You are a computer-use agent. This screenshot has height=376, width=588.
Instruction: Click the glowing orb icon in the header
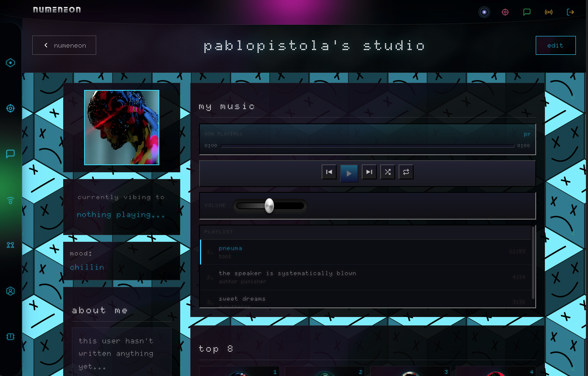point(484,12)
